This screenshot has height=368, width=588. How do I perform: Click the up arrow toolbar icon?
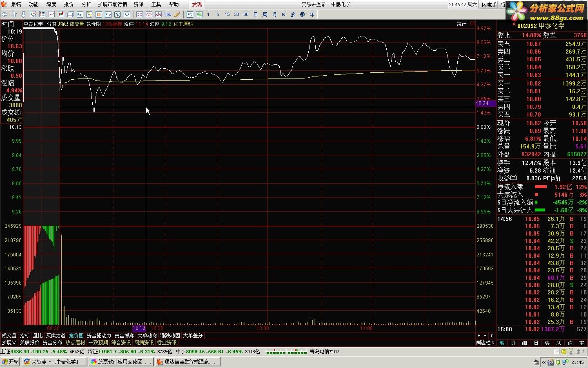click(14, 14)
